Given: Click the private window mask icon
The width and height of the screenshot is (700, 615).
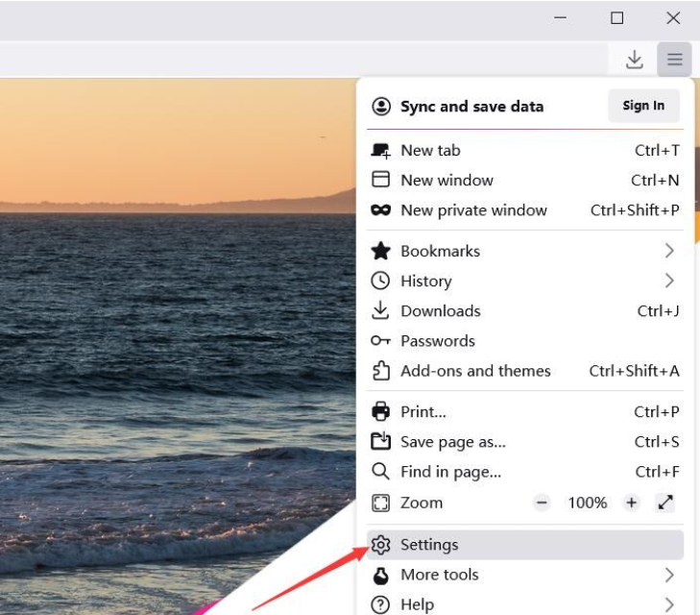Looking at the screenshot, I should click(381, 210).
